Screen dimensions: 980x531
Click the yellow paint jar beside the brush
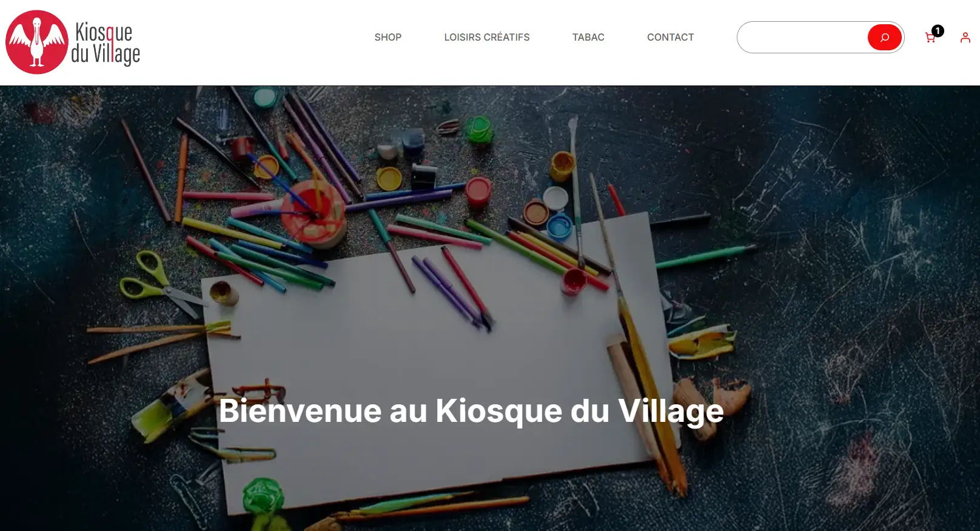pos(562,166)
